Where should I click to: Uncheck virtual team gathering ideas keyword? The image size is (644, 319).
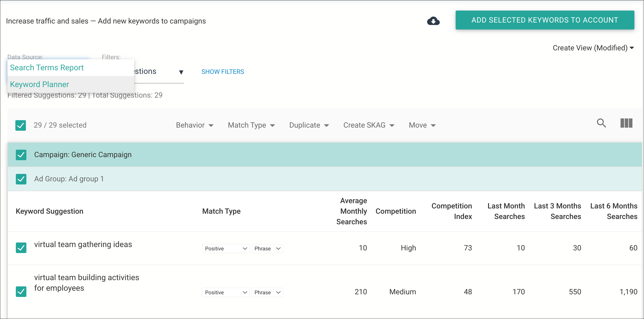(x=21, y=248)
